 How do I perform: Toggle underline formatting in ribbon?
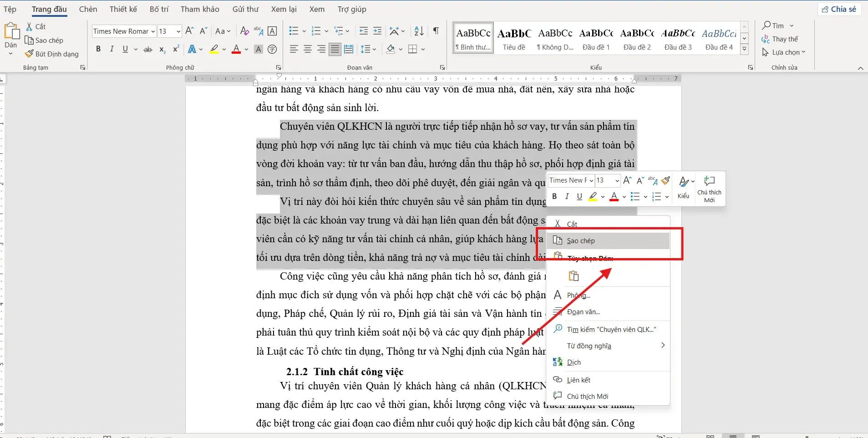click(125, 49)
